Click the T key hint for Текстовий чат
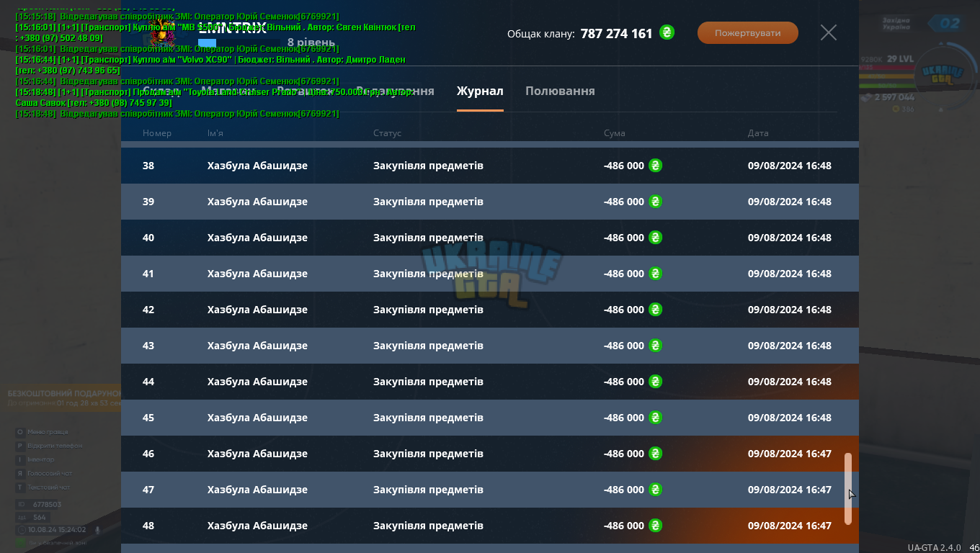Screen dimensions: 980x553 [20, 487]
